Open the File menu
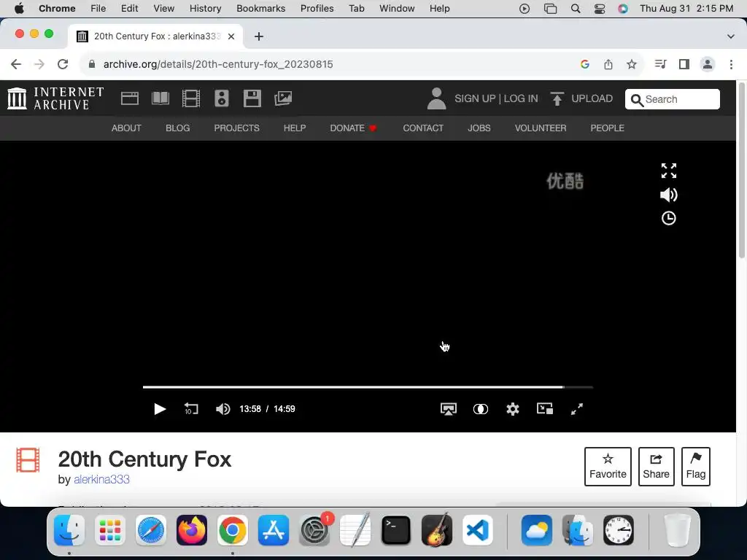747x560 pixels. pyautogui.click(x=98, y=9)
